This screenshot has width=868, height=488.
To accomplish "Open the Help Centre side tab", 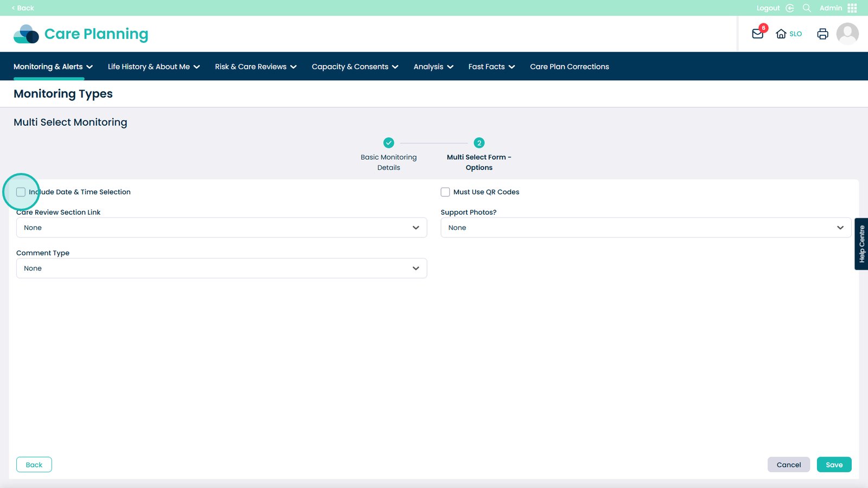I will [x=861, y=244].
